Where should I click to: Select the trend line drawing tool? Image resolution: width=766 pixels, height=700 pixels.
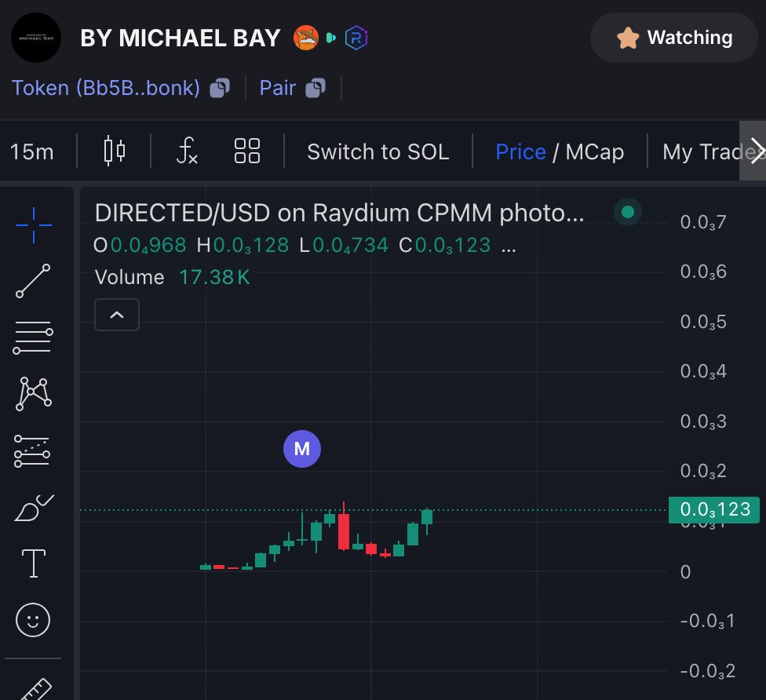click(x=33, y=281)
